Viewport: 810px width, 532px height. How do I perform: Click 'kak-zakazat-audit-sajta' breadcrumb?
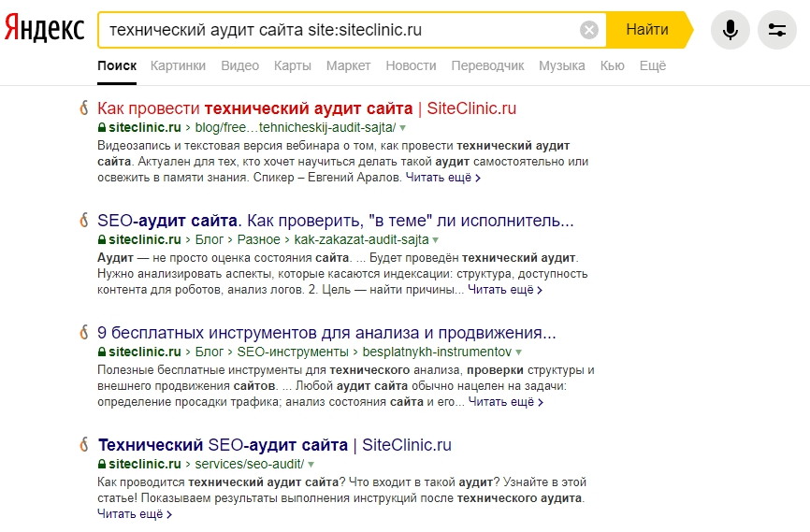point(362,239)
